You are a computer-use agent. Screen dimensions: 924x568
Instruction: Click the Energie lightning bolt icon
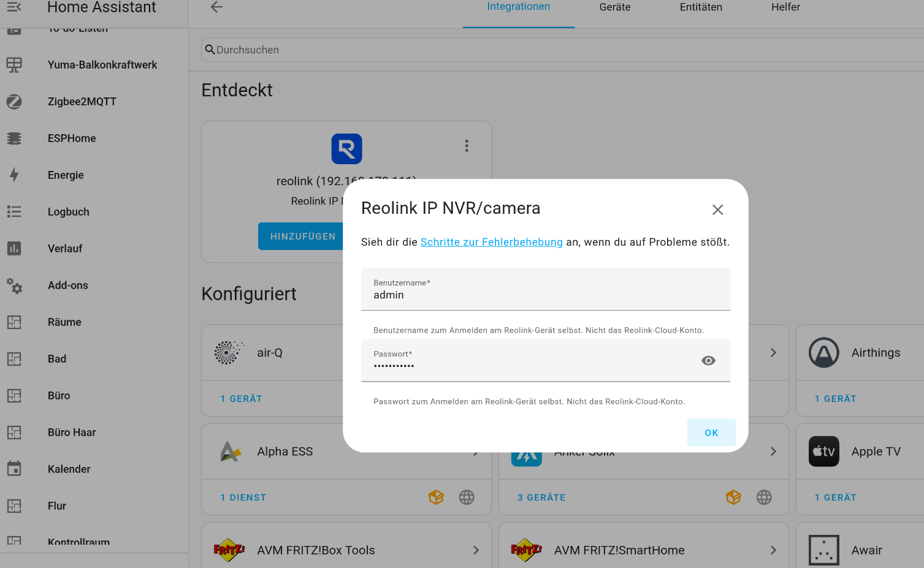pyautogui.click(x=14, y=175)
